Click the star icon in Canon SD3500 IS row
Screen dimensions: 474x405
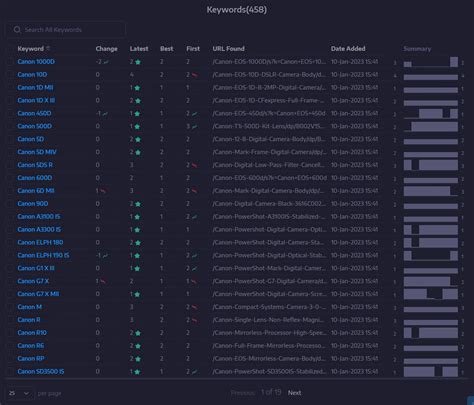pos(137,372)
